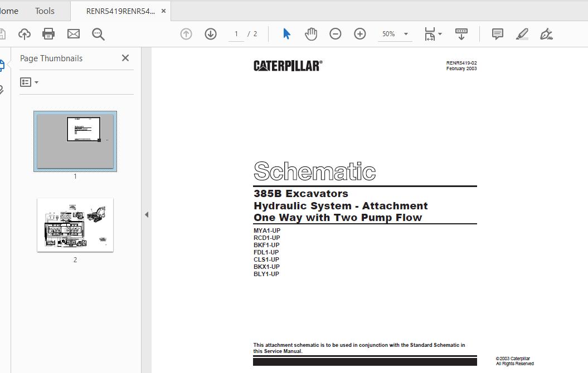Click the Caterpillar logo on the page
The image size is (588, 373).
click(288, 66)
